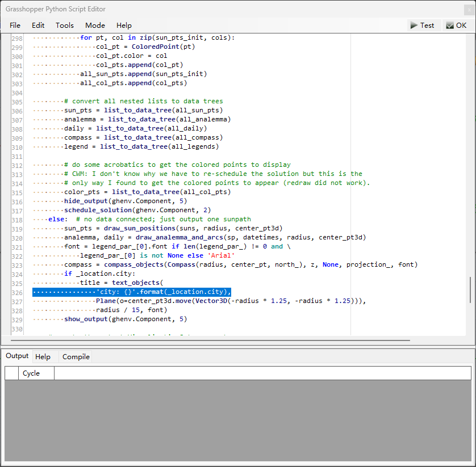Click the 'else: # no data connected' line
Screen dimensions: 476x467
point(149,220)
